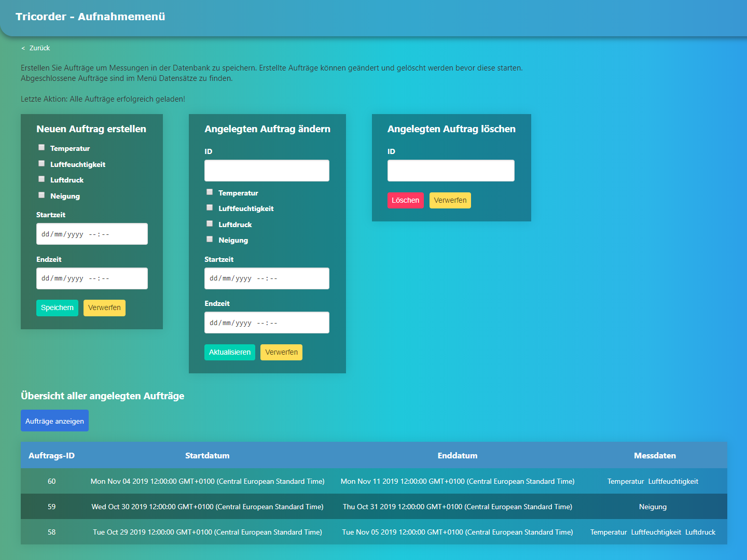747x560 pixels.
Task: Select order ID 58 cell
Action: [52, 532]
